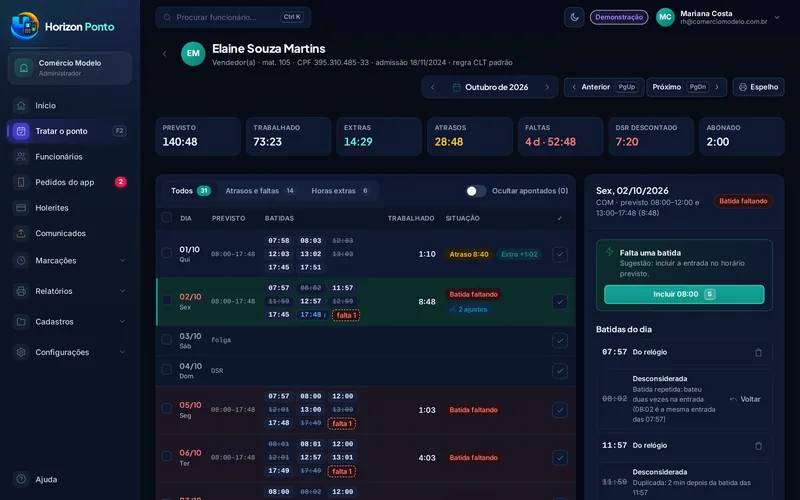Click the Pedidos do app phone icon
Image resolution: width=800 pixels, height=500 pixels.
click(21, 182)
